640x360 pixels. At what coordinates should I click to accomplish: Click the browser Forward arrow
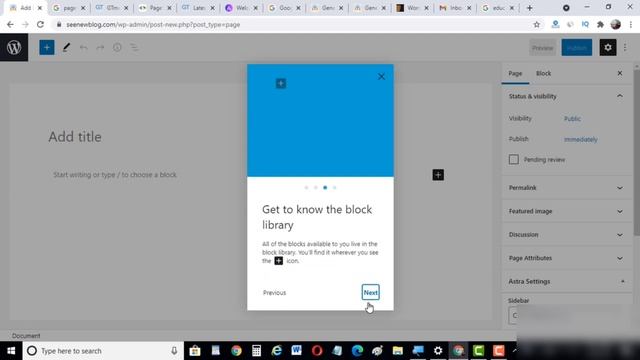pyautogui.click(x=25, y=24)
